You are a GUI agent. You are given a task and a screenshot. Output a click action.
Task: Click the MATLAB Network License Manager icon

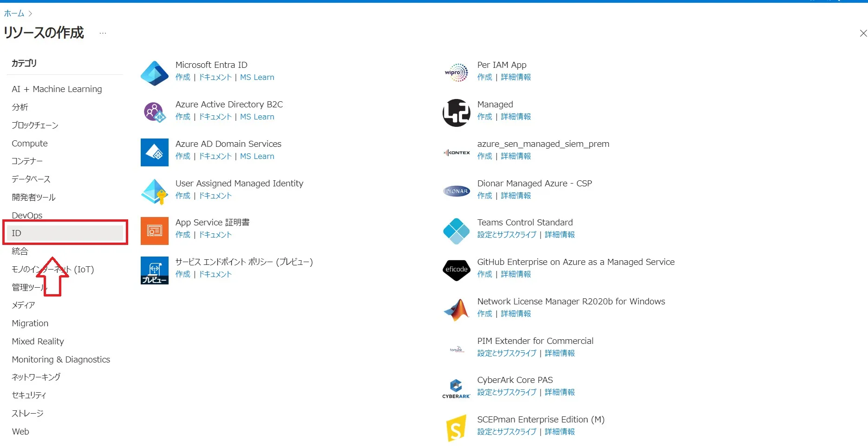click(x=457, y=310)
